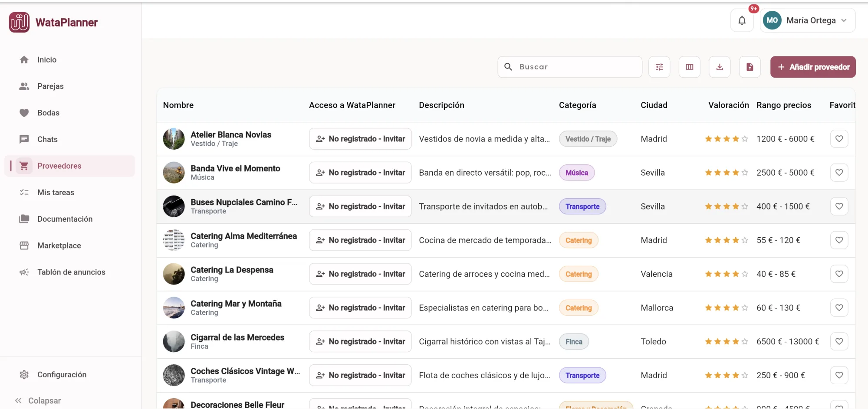
Task: Favorite Banda Vive el Momento
Action: pyautogui.click(x=839, y=173)
